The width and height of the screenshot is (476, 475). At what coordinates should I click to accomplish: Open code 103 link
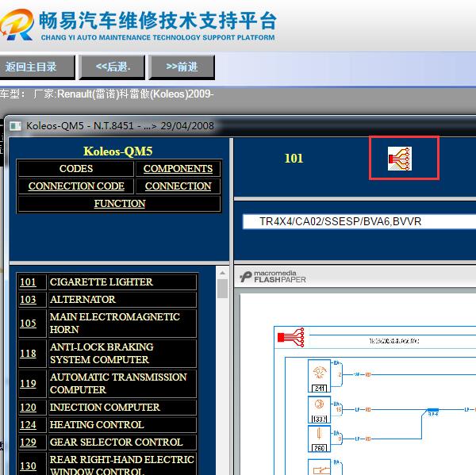point(28,299)
